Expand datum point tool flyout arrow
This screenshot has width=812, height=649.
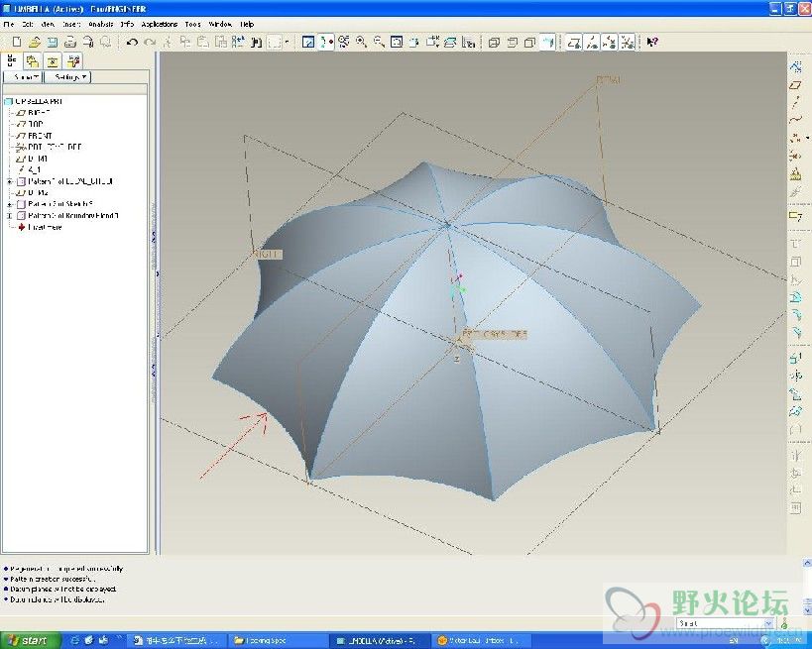click(x=808, y=138)
